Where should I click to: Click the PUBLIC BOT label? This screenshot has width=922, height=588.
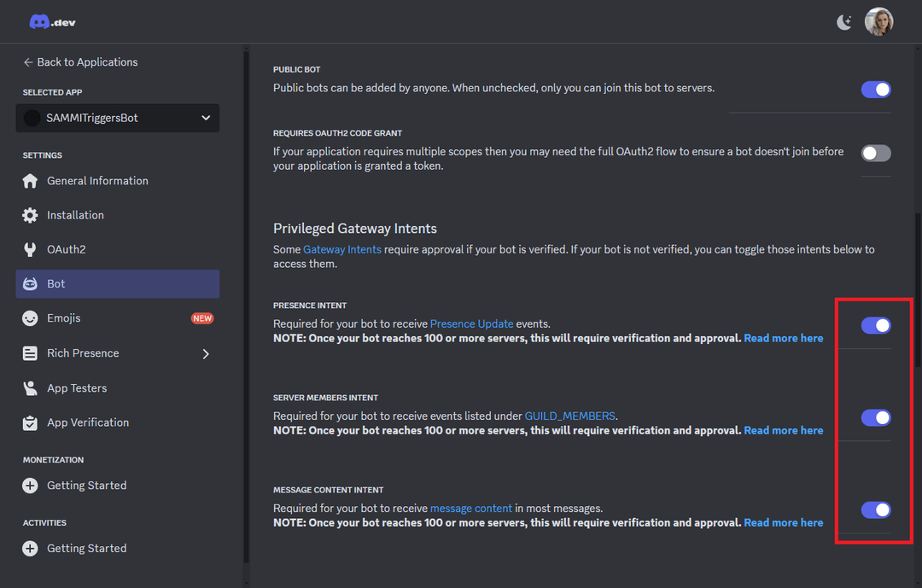[x=296, y=69]
